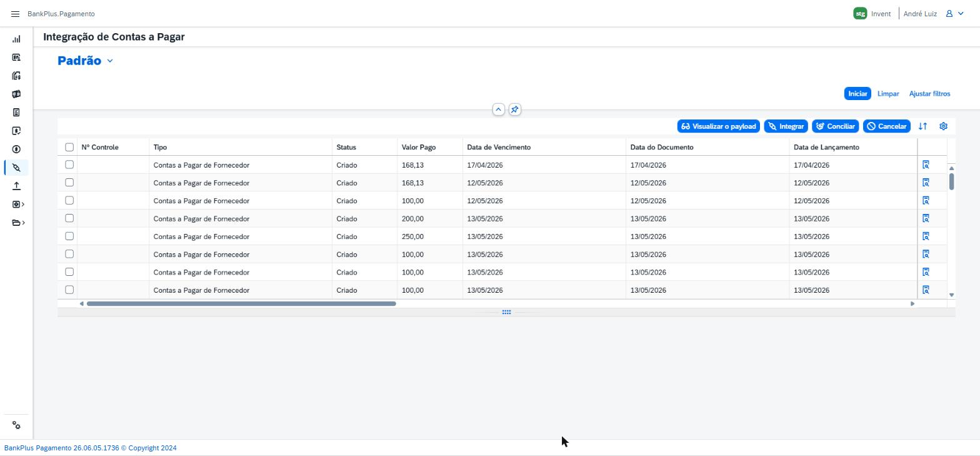Open the checklist document sidebar icon
The height and width of the screenshot is (456, 980).
point(16,113)
